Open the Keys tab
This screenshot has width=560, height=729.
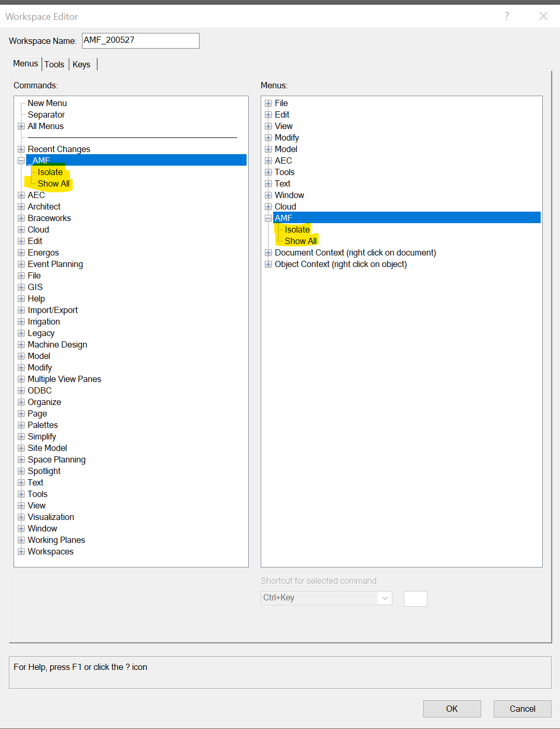81,64
